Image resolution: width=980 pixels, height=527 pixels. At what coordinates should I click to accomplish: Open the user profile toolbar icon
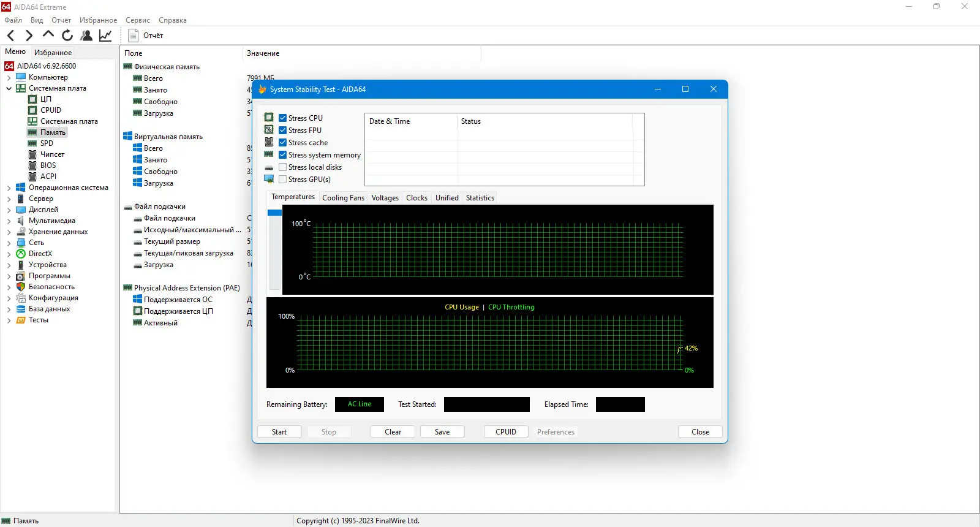pos(86,36)
